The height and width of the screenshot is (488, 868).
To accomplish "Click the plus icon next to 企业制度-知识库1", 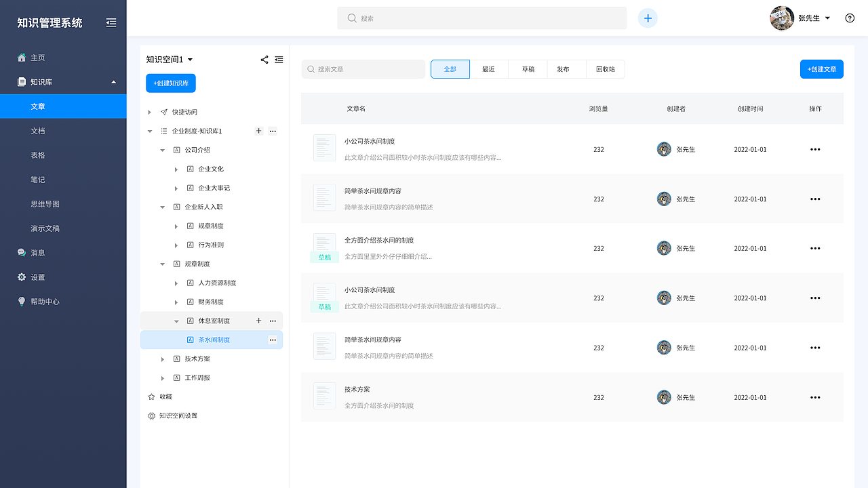I will click(258, 131).
